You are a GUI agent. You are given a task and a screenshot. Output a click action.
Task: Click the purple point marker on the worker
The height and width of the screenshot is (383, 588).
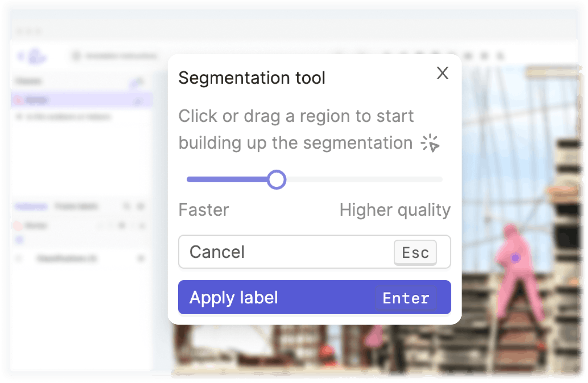(x=515, y=258)
